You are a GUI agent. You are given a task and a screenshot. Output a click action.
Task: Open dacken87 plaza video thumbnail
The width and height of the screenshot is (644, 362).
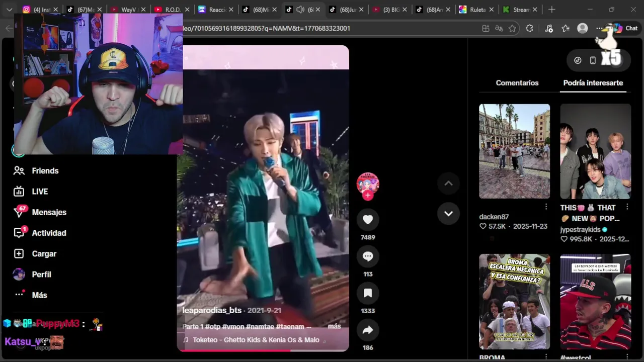[514, 151]
